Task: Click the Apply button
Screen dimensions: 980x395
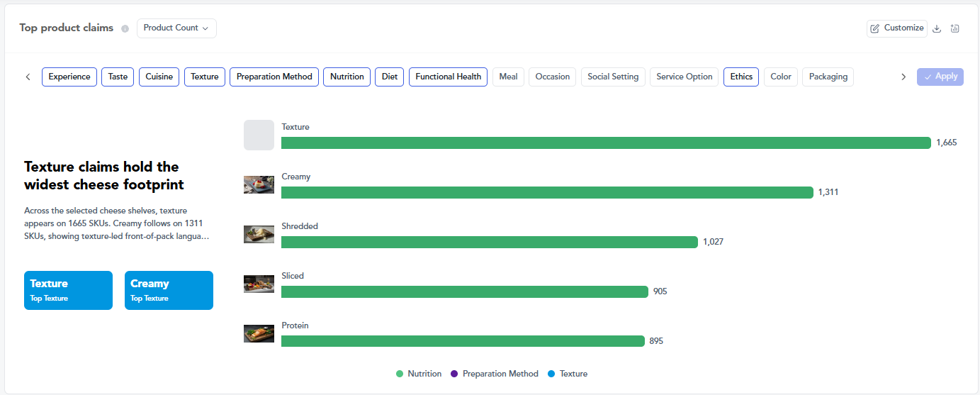Action: (x=940, y=77)
